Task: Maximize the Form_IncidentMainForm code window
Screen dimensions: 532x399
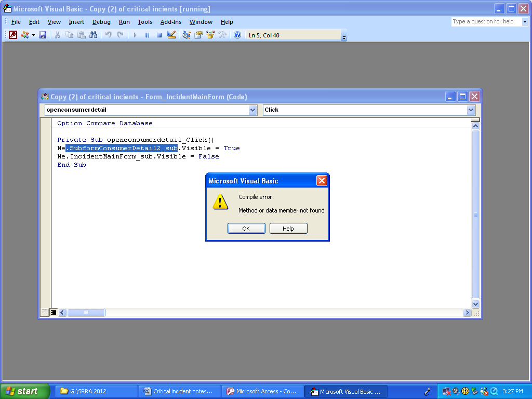Action: click(462, 97)
